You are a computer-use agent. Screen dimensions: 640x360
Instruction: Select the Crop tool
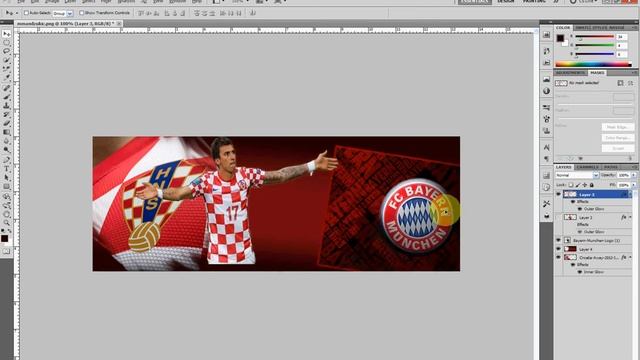coord(6,69)
